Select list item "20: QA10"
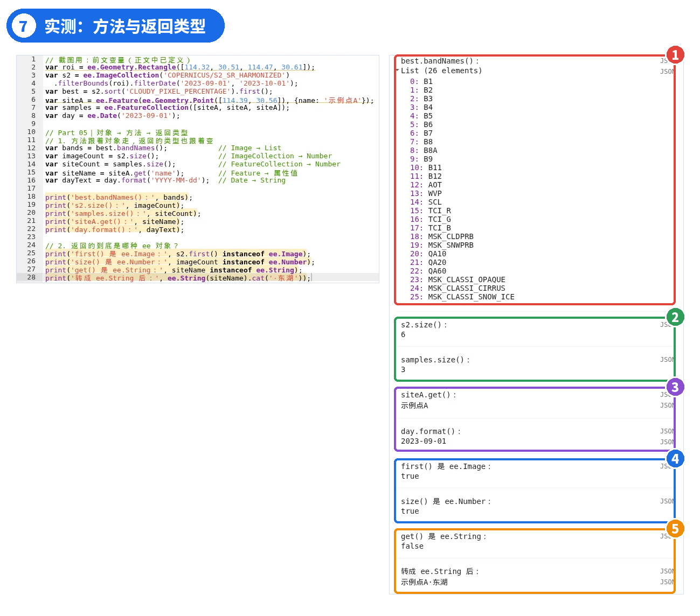 (428, 254)
